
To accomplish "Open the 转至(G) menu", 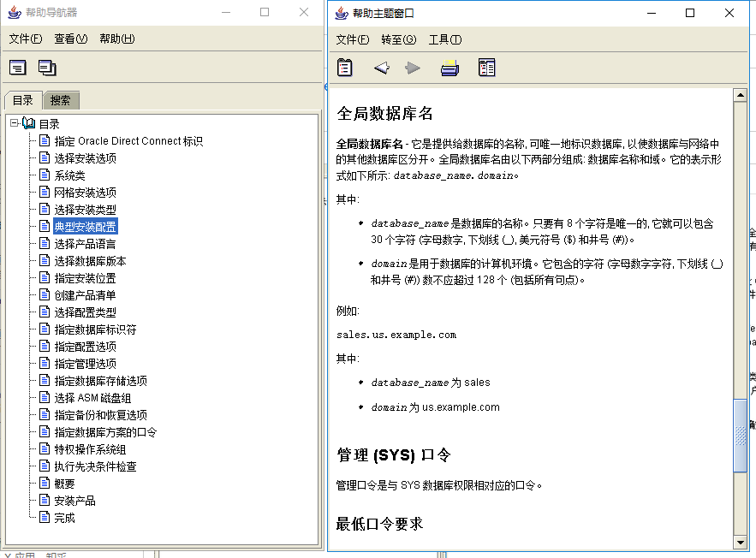I will pyautogui.click(x=398, y=39).
